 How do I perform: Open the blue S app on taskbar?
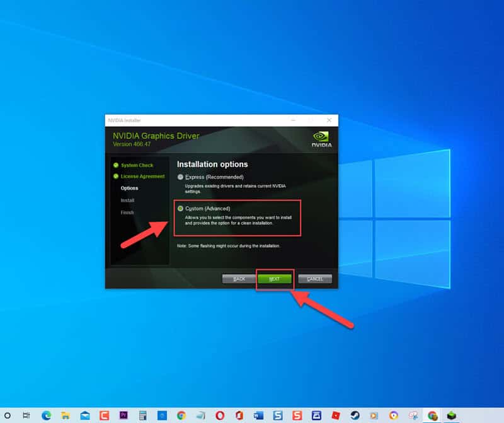[278, 415]
